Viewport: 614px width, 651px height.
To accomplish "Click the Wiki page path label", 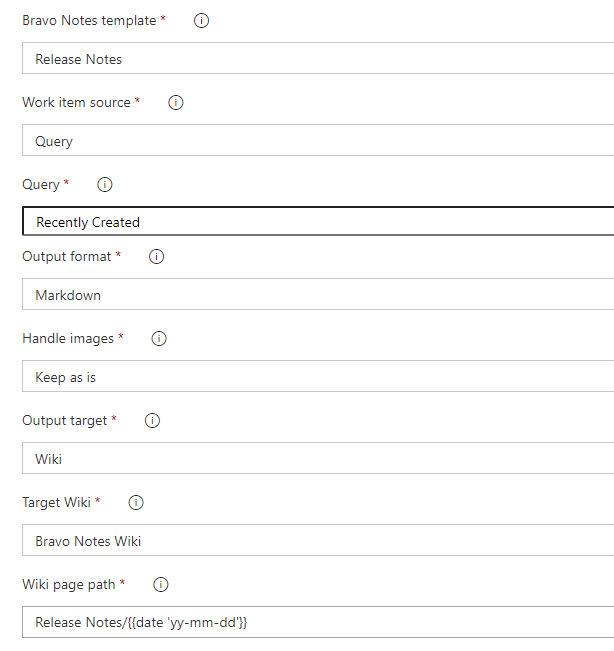I will point(69,585).
